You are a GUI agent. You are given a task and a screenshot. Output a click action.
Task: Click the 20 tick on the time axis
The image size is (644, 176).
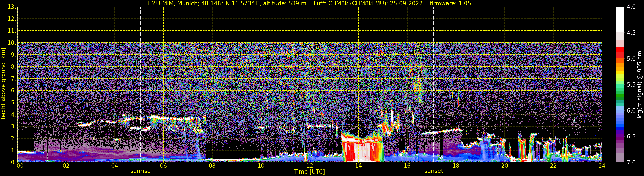coord(505,166)
